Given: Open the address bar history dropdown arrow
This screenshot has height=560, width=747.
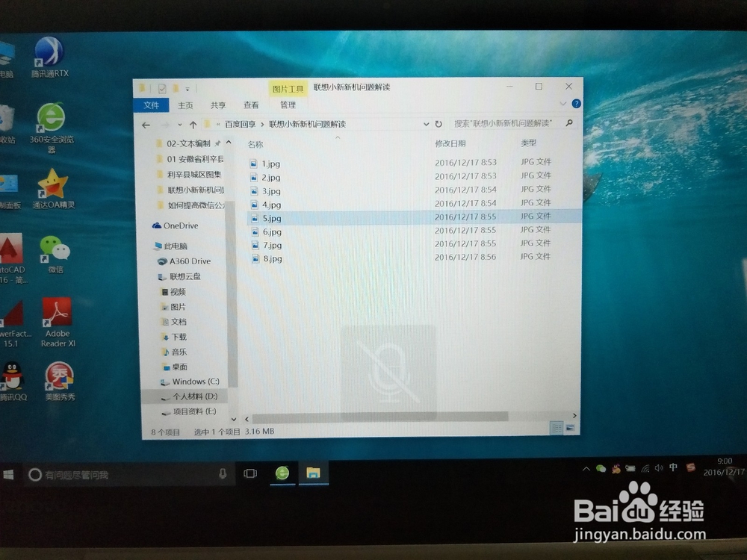Looking at the screenshot, I should 426,124.
